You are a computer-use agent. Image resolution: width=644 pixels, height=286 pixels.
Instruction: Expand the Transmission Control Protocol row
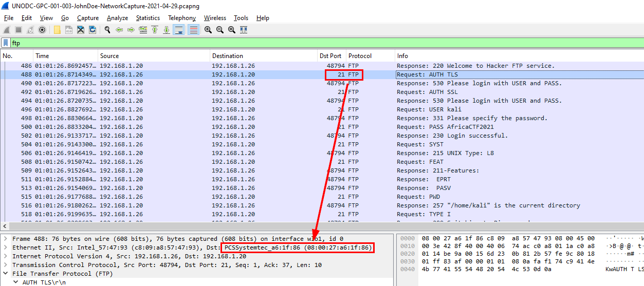point(6,265)
